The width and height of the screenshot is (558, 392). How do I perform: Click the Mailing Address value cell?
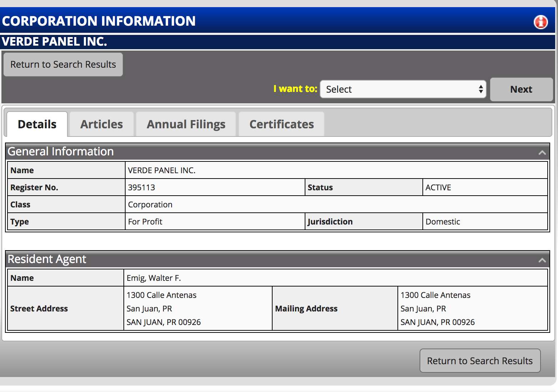(437, 309)
